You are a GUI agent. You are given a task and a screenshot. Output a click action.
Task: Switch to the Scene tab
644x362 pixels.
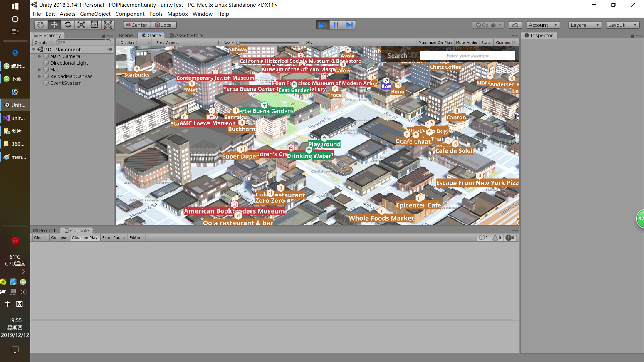click(x=125, y=35)
